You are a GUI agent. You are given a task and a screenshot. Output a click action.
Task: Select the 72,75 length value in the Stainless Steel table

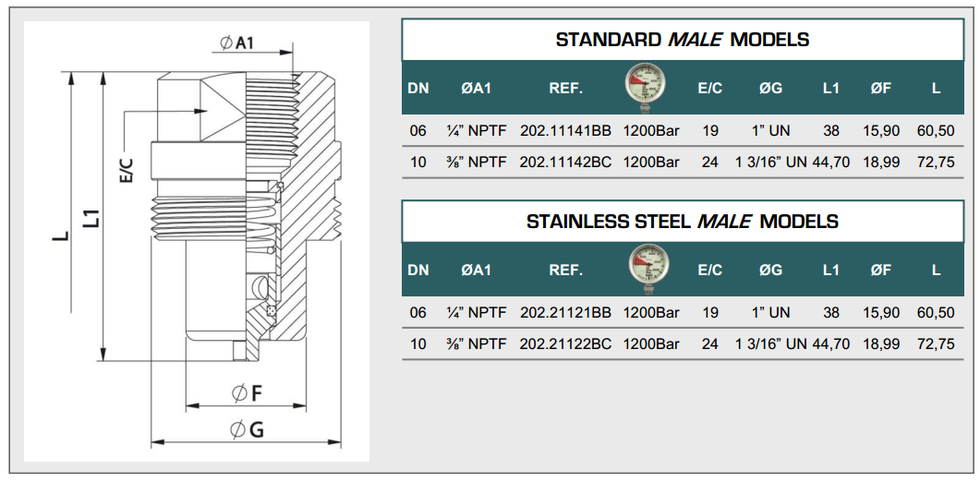click(x=936, y=343)
